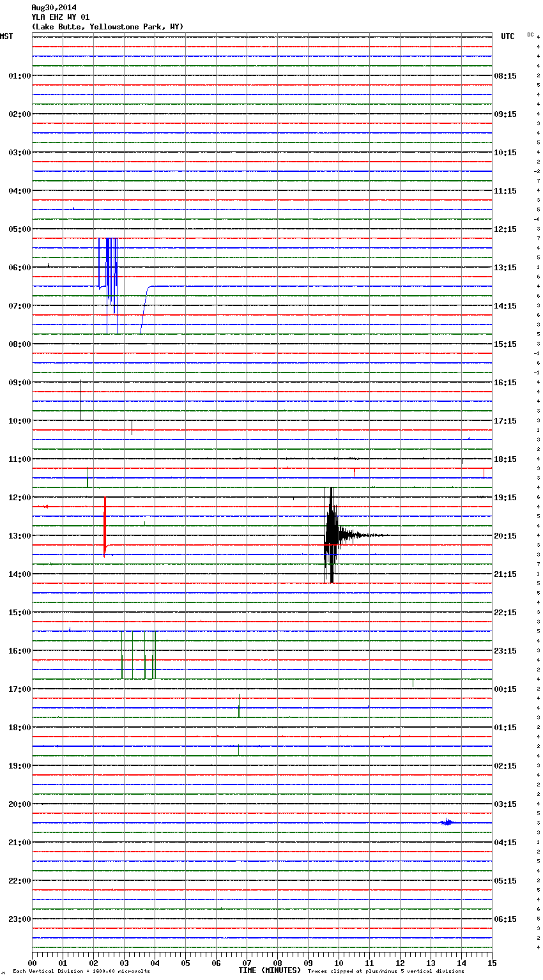
Task: Select the '13:00' MST hour label
Action: point(19,536)
